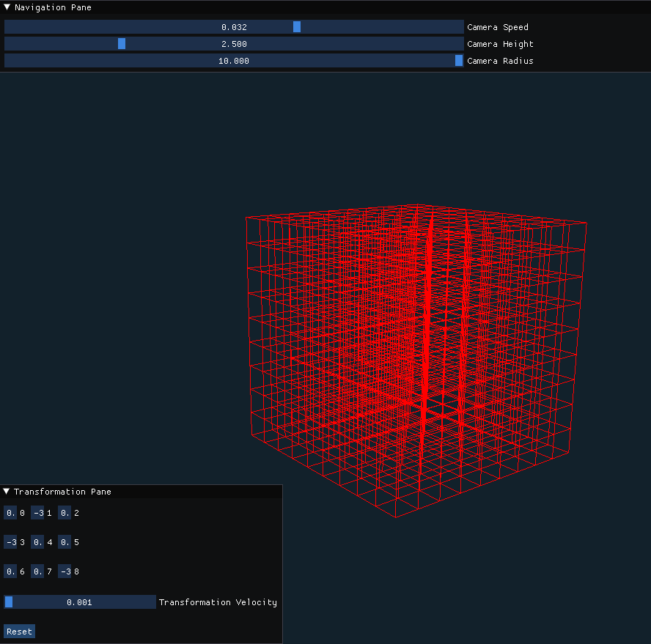Select matrix input field labeled 7
This screenshot has height=644, width=651.
[x=37, y=571]
